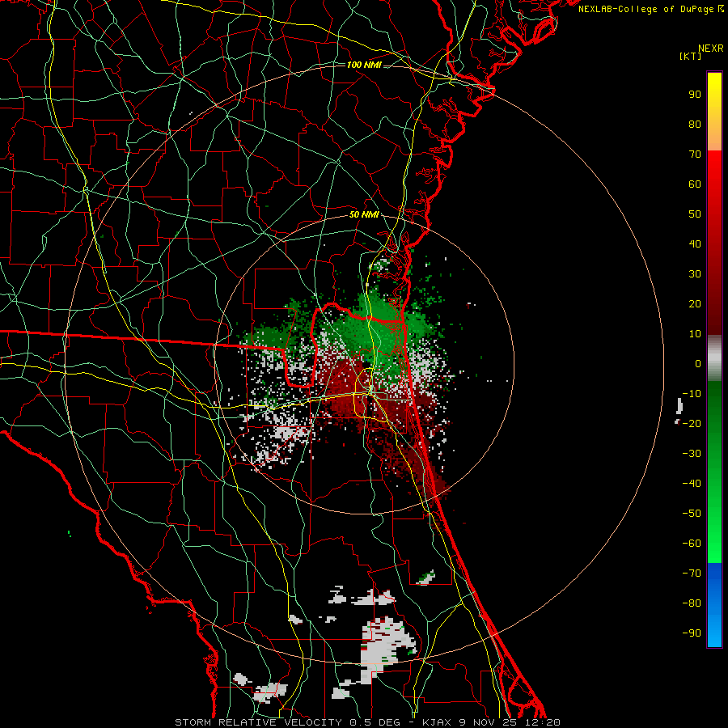The image size is (728, 728).
Task: Click the 30 value on the velocity scale
Action: [x=695, y=274]
